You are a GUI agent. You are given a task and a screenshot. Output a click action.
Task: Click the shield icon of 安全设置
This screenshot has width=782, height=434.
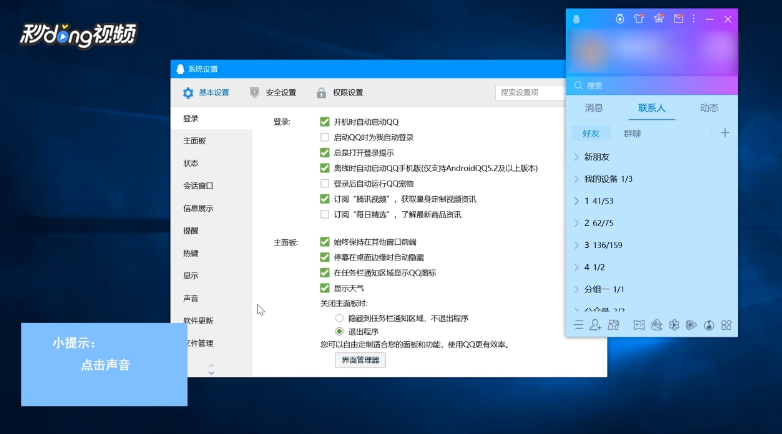click(x=254, y=93)
